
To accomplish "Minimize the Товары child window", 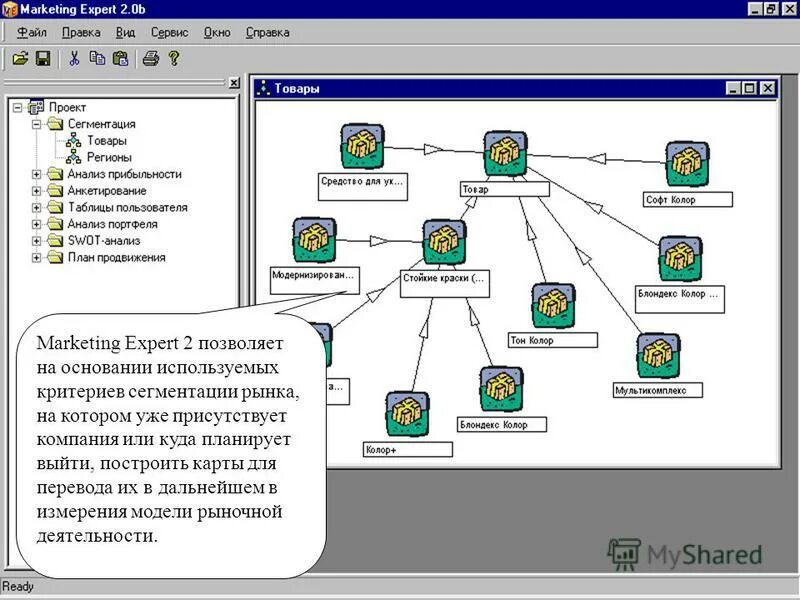I will click(733, 88).
